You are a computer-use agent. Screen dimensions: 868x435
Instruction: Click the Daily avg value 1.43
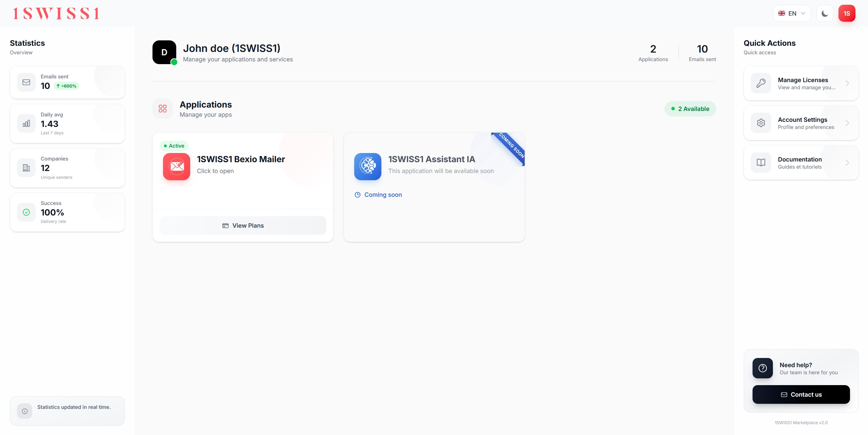pos(50,124)
